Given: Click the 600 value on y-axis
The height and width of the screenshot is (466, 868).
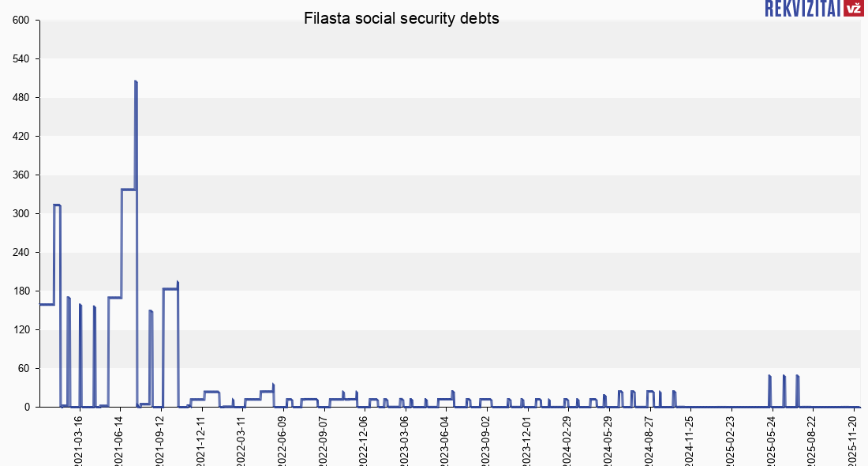Looking at the screenshot, I should [x=21, y=21].
